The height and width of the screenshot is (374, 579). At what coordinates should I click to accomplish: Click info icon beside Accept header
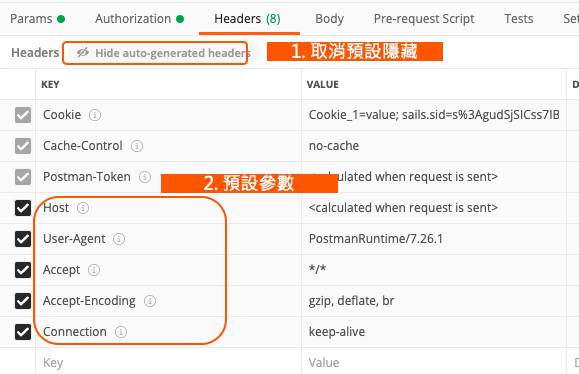click(94, 270)
